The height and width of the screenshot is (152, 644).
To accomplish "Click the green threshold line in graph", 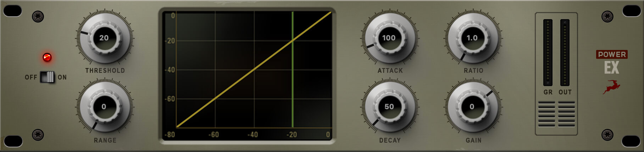I will (x=292, y=69).
